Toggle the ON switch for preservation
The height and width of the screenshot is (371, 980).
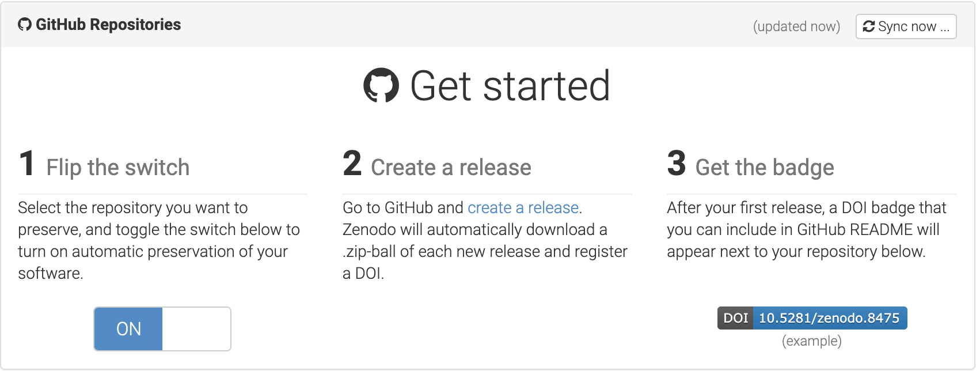pos(162,329)
